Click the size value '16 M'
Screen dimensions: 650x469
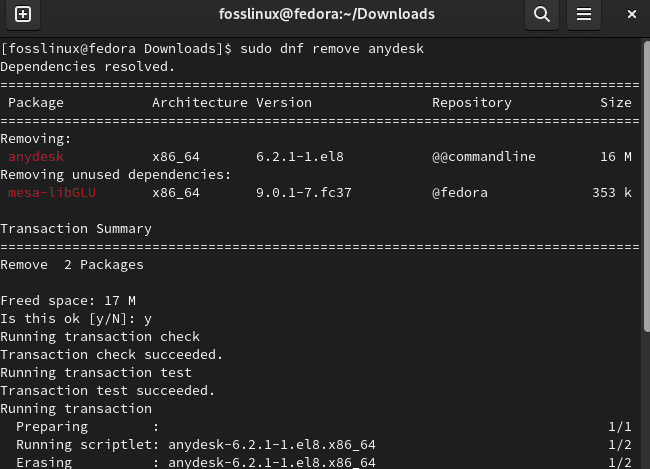616,157
